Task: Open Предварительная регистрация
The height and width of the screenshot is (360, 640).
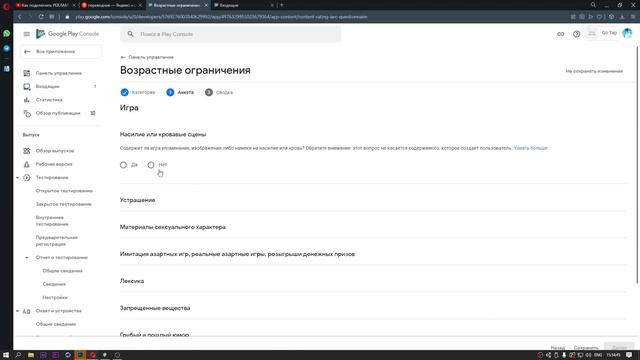Action: coord(57,241)
